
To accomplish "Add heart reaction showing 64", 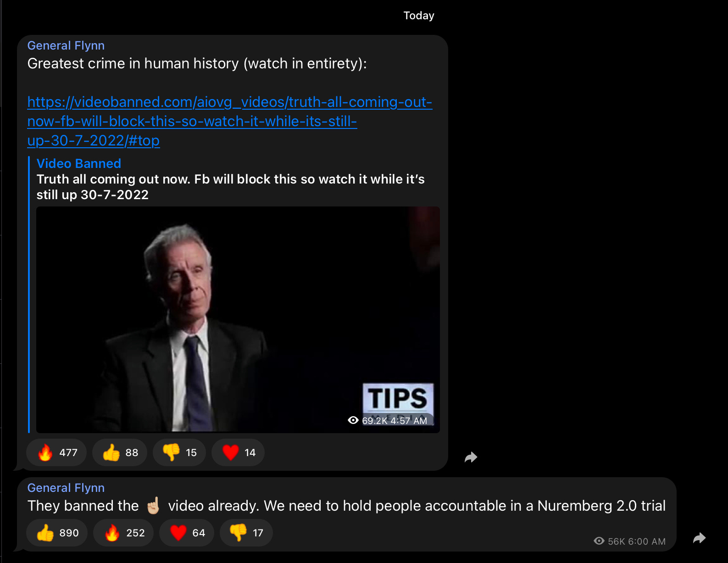I will click(x=187, y=533).
